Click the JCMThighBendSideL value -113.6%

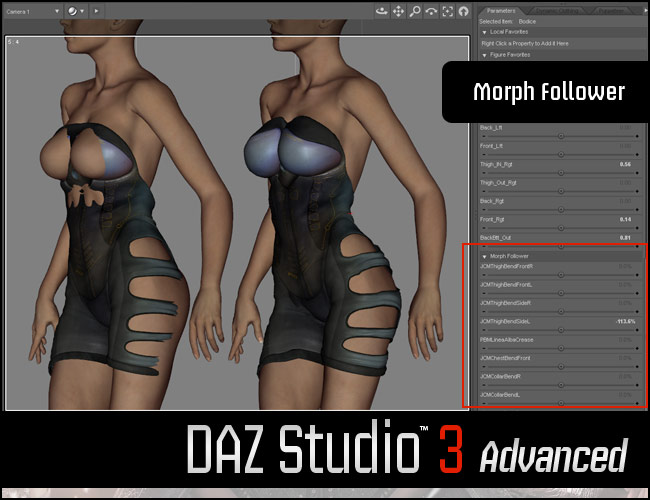625,321
